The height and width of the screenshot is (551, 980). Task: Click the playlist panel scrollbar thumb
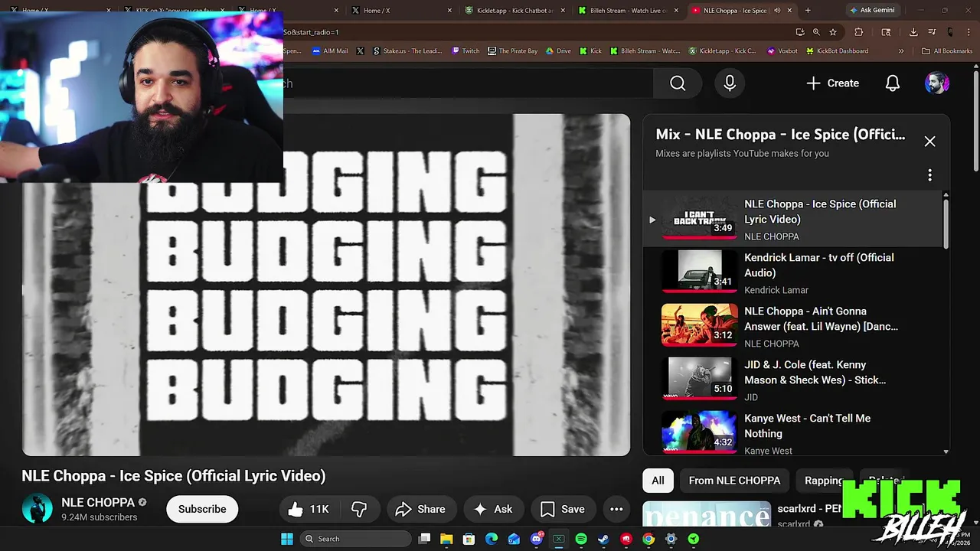(946, 223)
